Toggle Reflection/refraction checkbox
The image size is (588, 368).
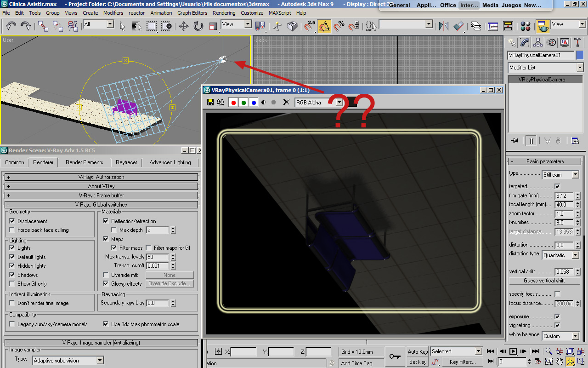(x=106, y=221)
